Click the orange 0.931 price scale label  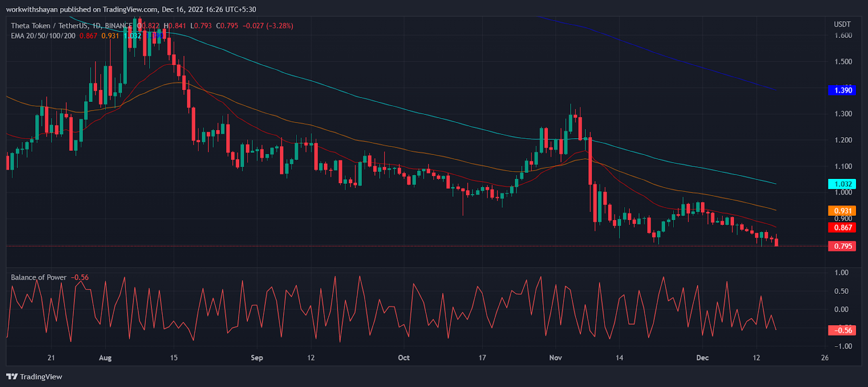click(x=843, y=211)
